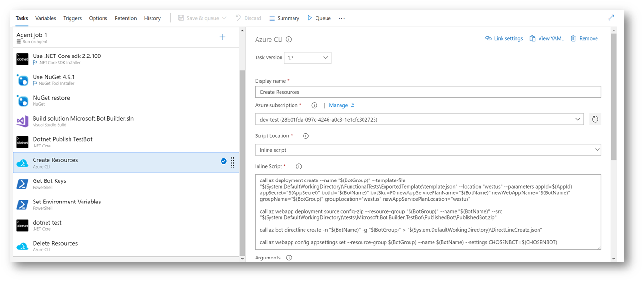Click the expand to full screen icon
Viewport: 644px width, 282px height.
tap(611, 18)
